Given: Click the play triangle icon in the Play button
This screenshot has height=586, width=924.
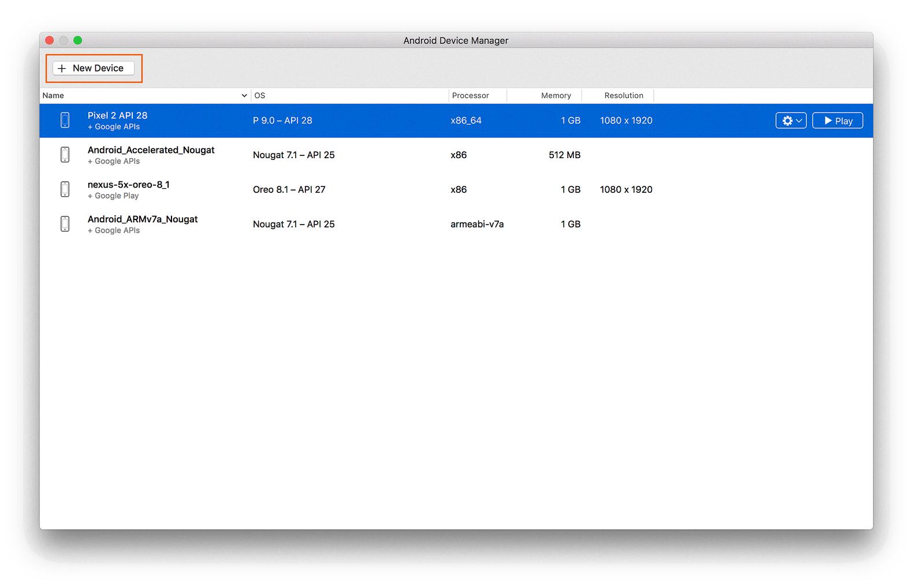Looking at the screenshot, I should pos(827,120).
